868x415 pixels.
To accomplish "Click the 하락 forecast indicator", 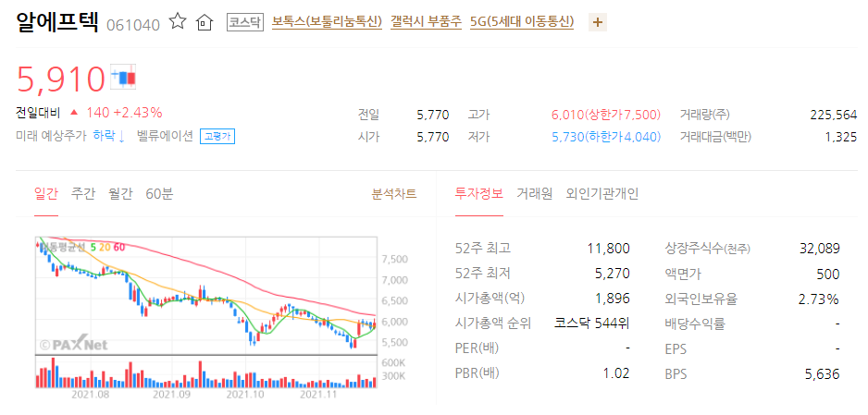I will click(x=109, y=136).
